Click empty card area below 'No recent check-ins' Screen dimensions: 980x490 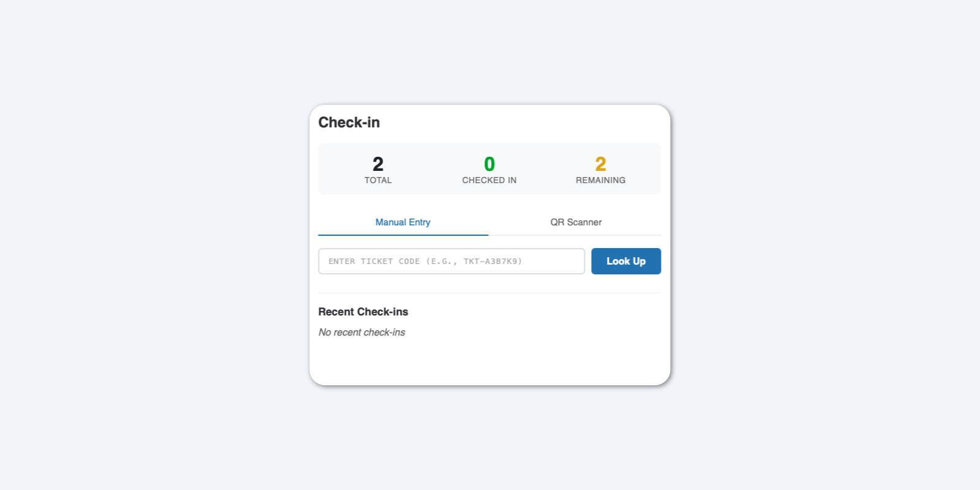pos(490,363)
